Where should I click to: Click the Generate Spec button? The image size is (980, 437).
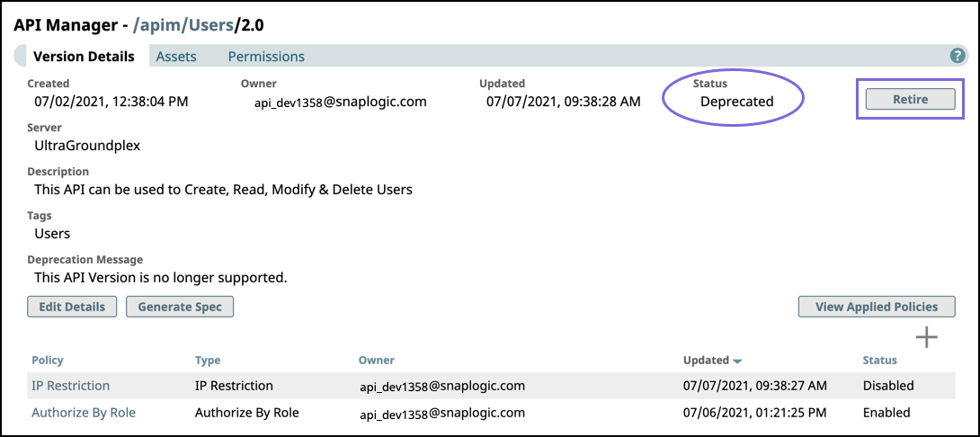point(180,307)
